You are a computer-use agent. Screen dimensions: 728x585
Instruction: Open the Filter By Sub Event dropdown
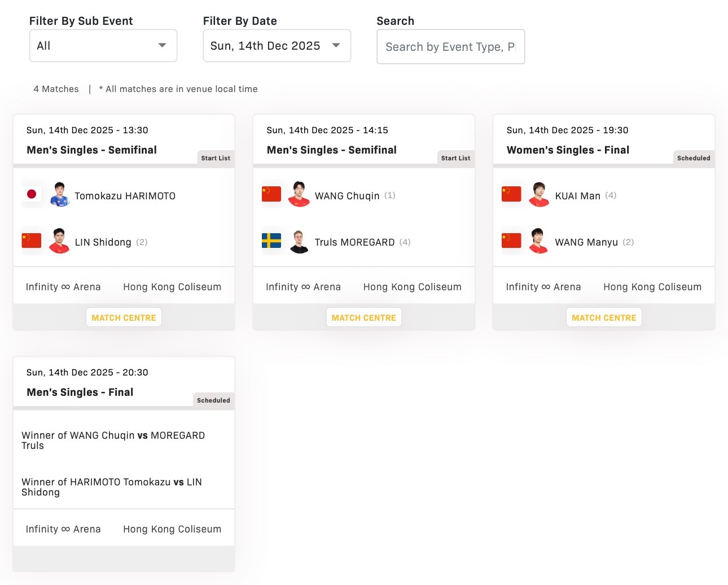103,46
